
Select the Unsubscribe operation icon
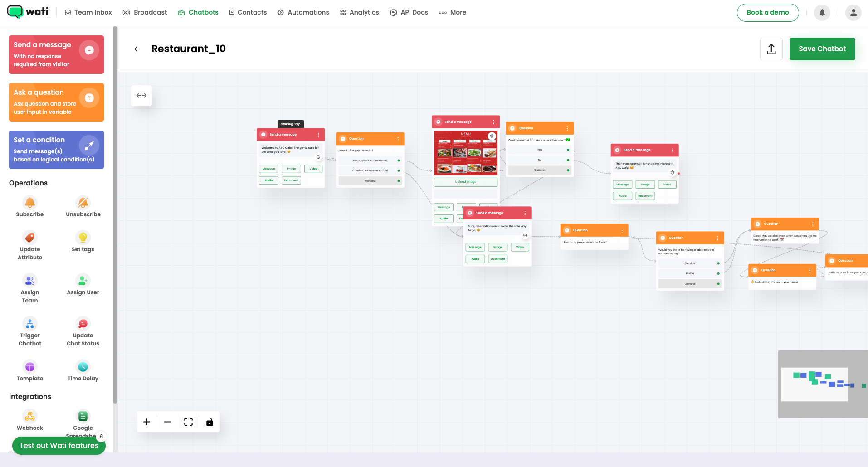(83, 203)
